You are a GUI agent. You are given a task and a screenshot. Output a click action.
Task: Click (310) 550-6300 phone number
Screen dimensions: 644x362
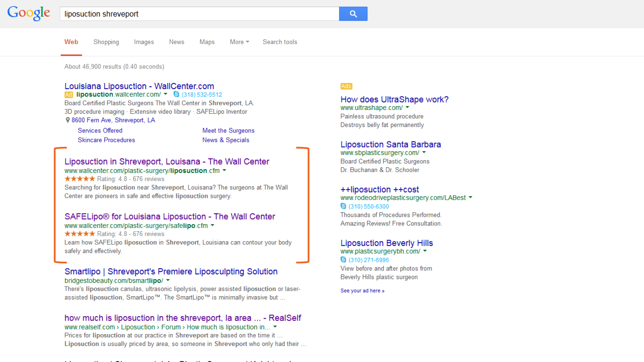369,206
